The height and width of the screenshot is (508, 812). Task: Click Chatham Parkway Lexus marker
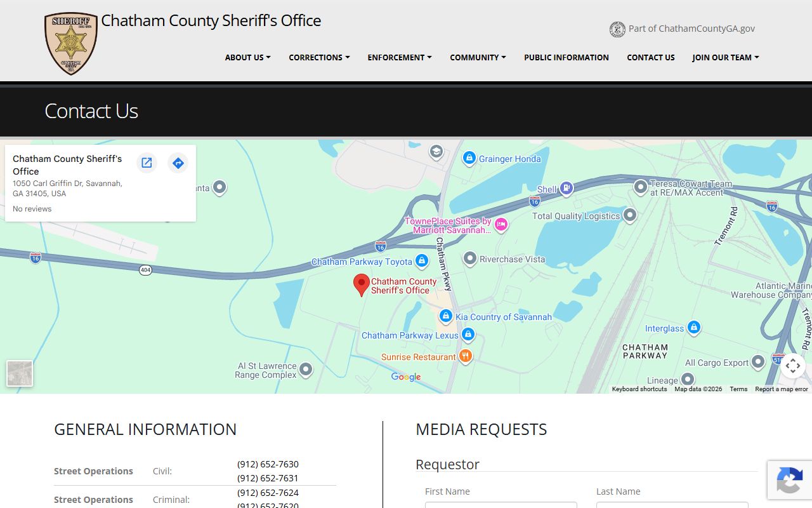click(468, 334)
